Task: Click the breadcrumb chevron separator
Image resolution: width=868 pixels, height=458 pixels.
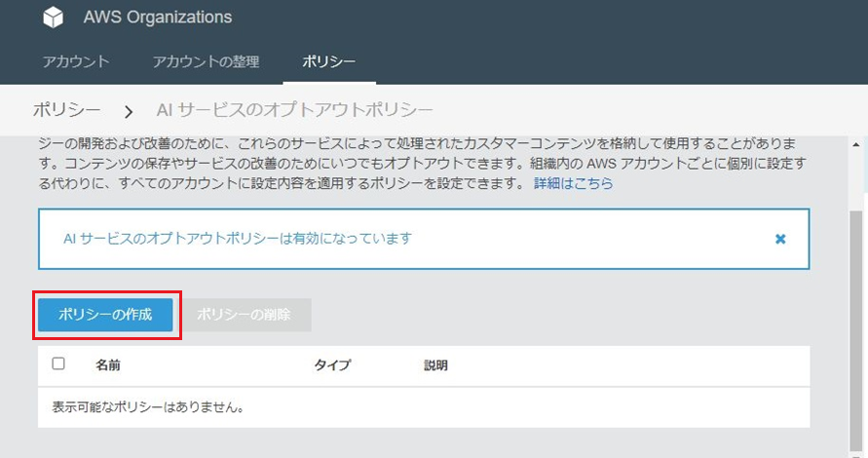Action: pyautogui.click(x=129, y=112)
